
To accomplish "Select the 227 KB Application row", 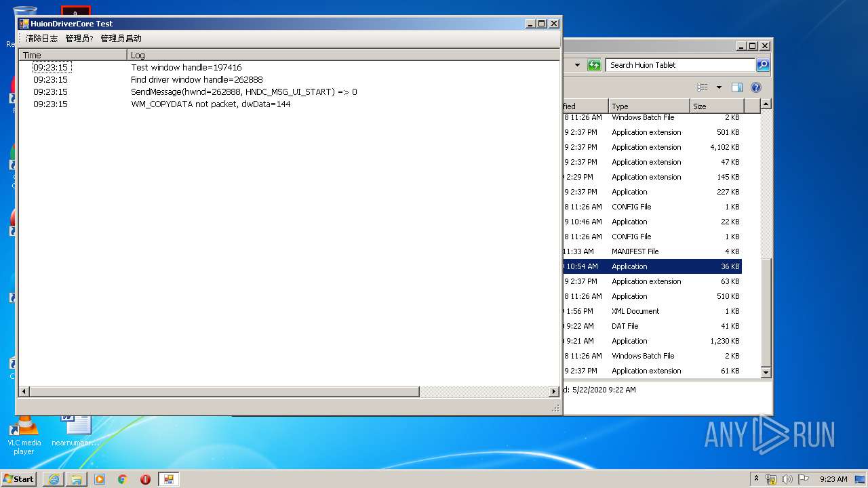I will point(652,192).
